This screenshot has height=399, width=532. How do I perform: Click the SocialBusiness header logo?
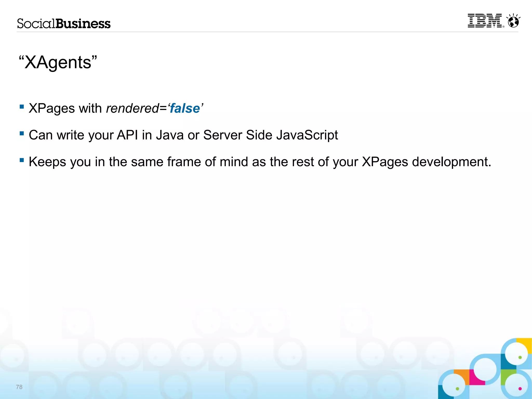64,24
